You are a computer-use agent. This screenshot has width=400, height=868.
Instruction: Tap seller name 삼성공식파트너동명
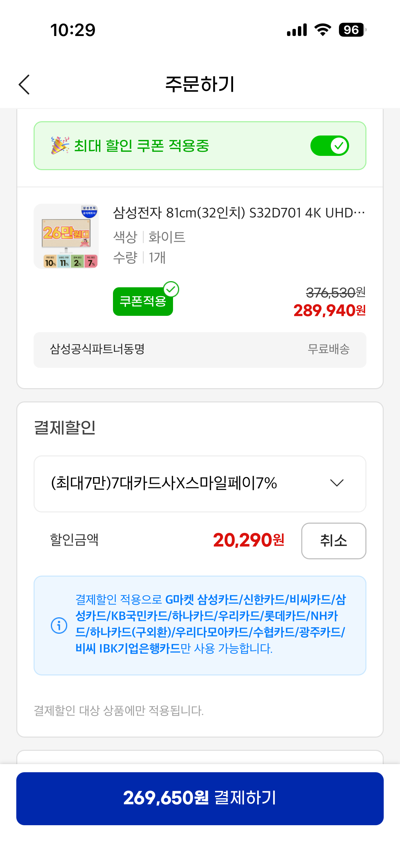[97, 349]
